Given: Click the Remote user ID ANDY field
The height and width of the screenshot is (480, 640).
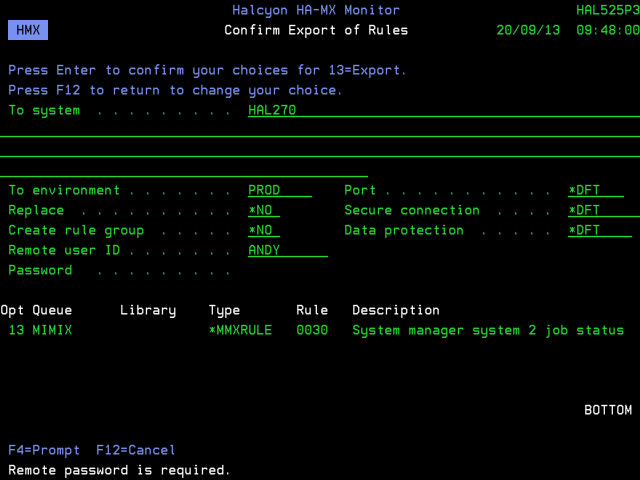Looking at the screenshot, I should (288, 250).
